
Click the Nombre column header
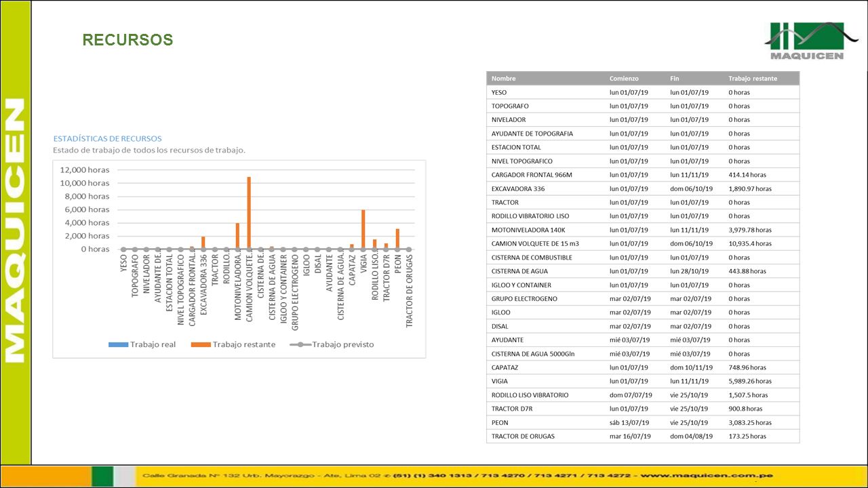pos(503,79)
